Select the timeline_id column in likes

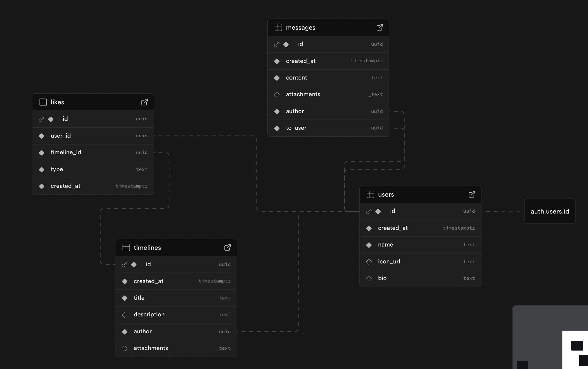pyautogui.click(x=66, y=152)
